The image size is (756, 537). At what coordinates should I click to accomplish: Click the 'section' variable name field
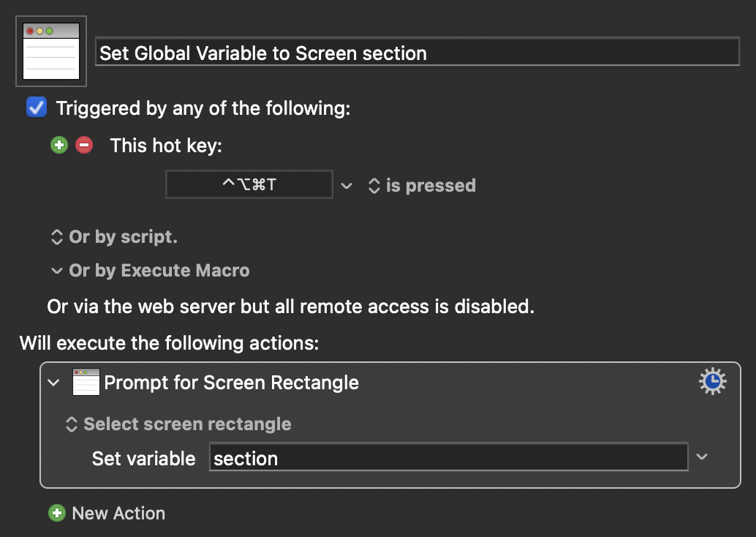(x=448, y=458)
